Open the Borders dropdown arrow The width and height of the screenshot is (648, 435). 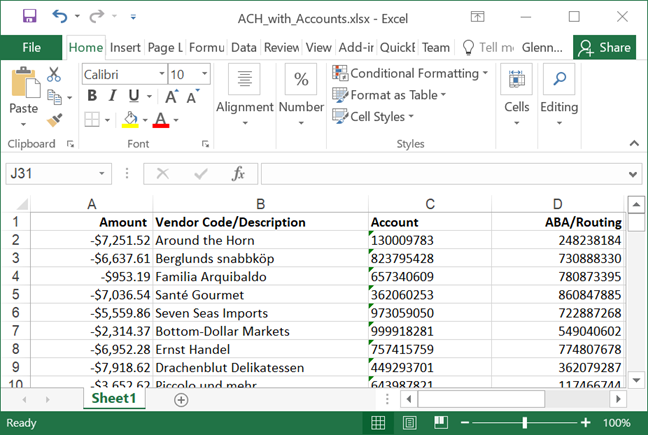(107, 120)
